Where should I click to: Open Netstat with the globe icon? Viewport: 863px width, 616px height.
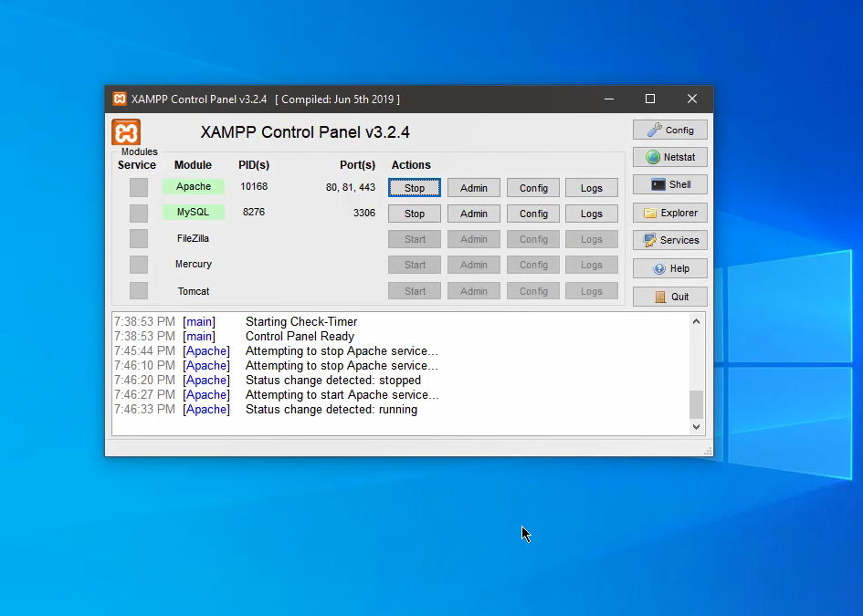point(669,157)
